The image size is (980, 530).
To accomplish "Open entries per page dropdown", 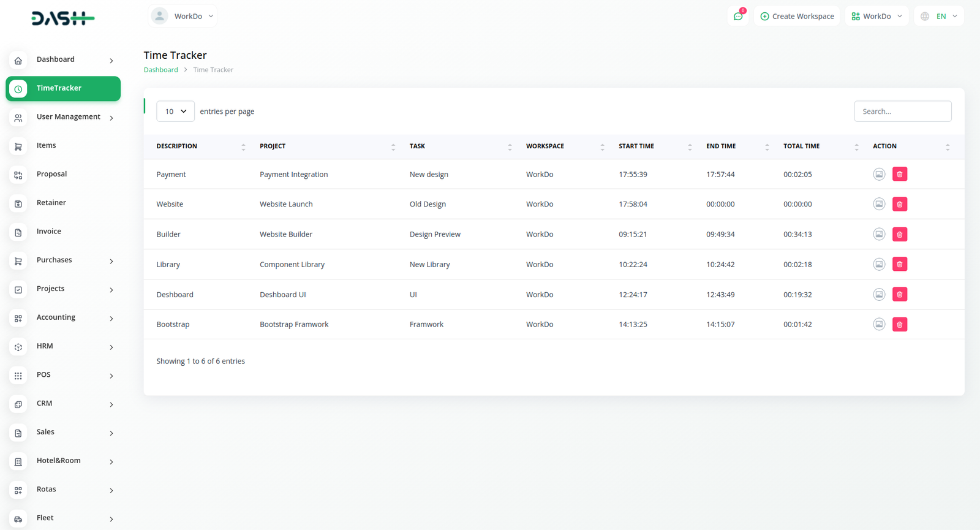I will point(175,112).
